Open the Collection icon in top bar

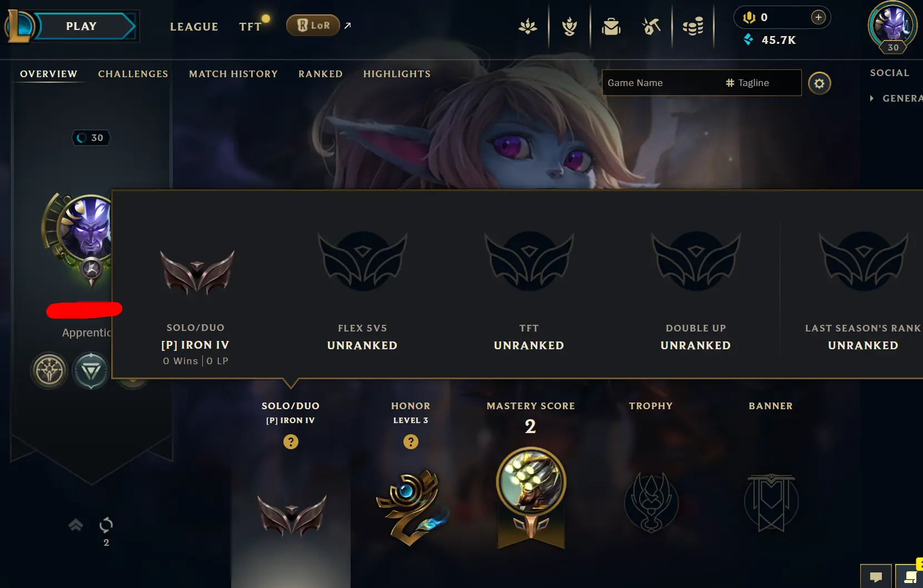point(611,26)
